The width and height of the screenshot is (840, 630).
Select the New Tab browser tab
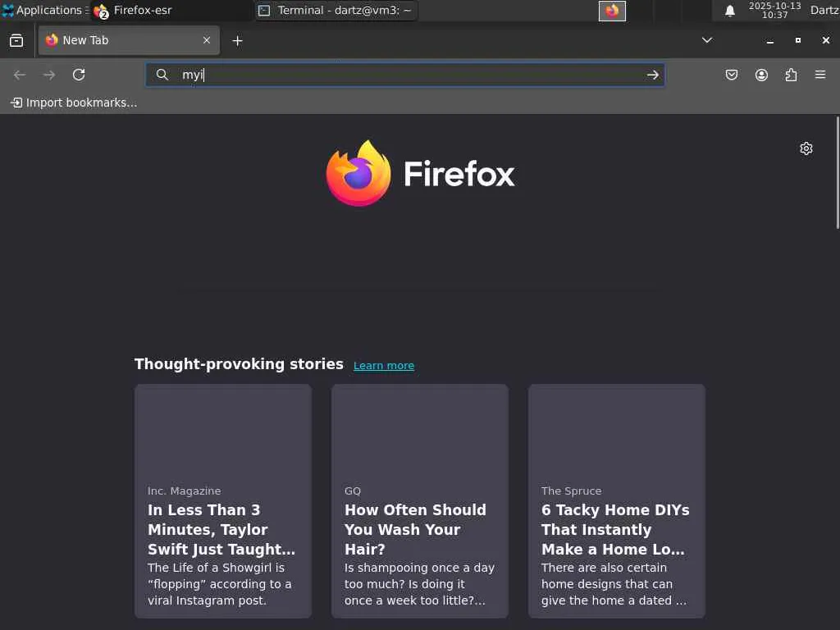tap(129, 40)
